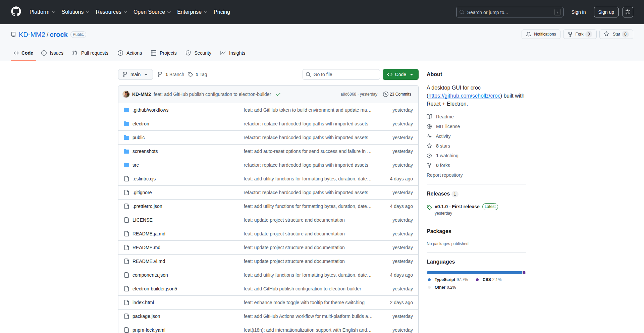This screenshot has width=644, height=333.
Task: Click the Notifications bell icon
Action: [x=529, y=34]
